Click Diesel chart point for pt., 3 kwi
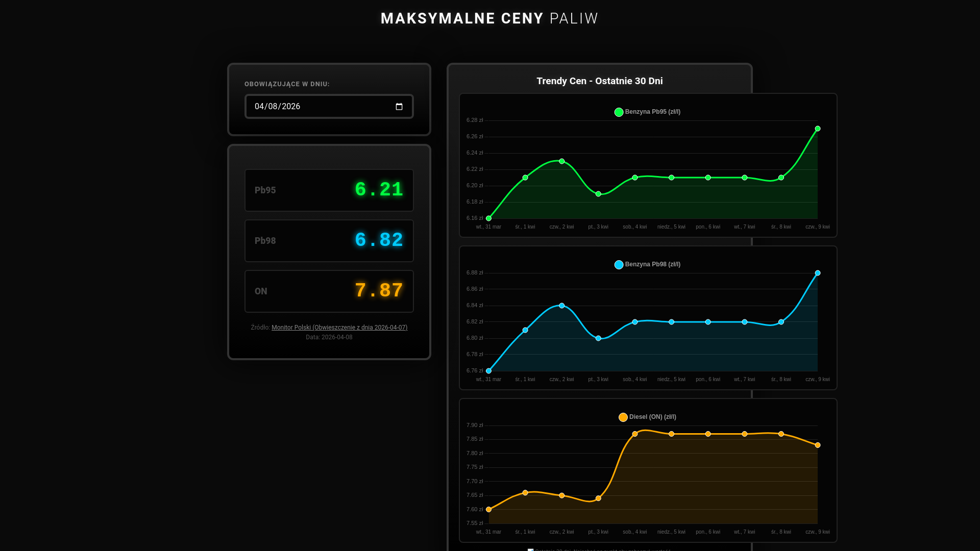 [x=598, y=498]
